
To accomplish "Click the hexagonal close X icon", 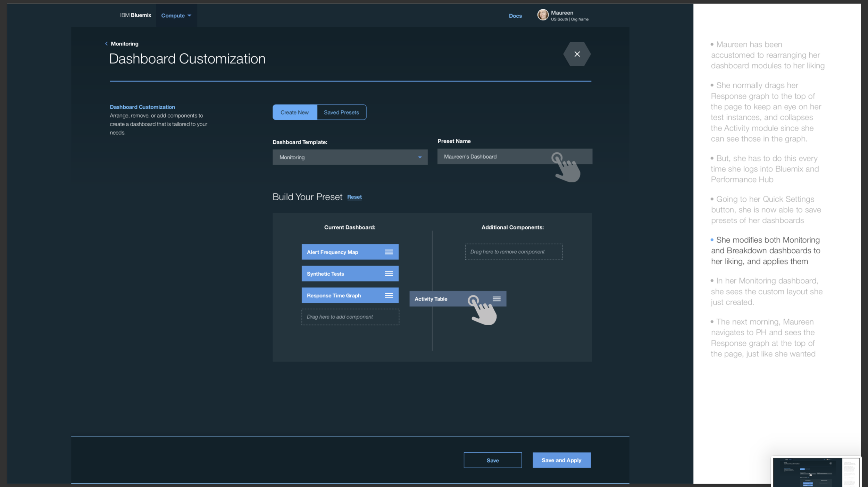I will (577, 54).
